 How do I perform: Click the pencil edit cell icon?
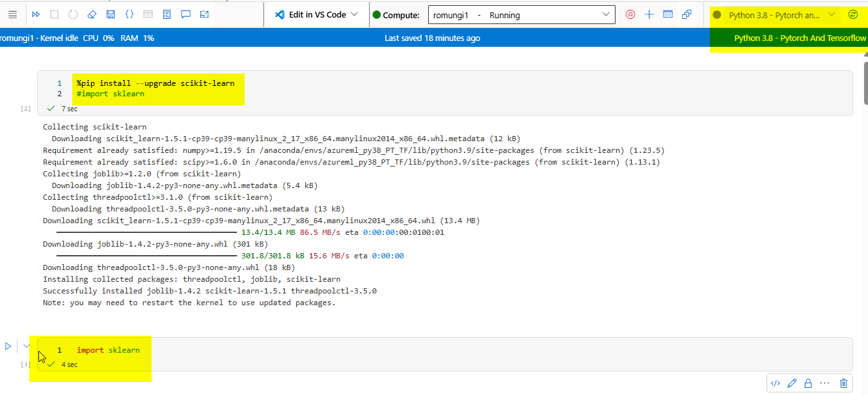coord(792,383)
